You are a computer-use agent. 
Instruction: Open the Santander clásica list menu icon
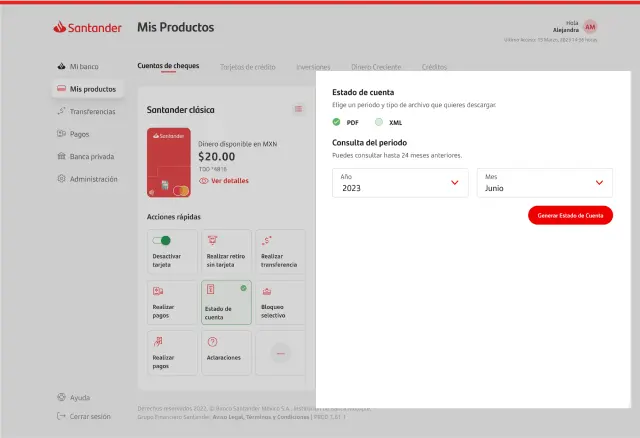coord(298,109)
